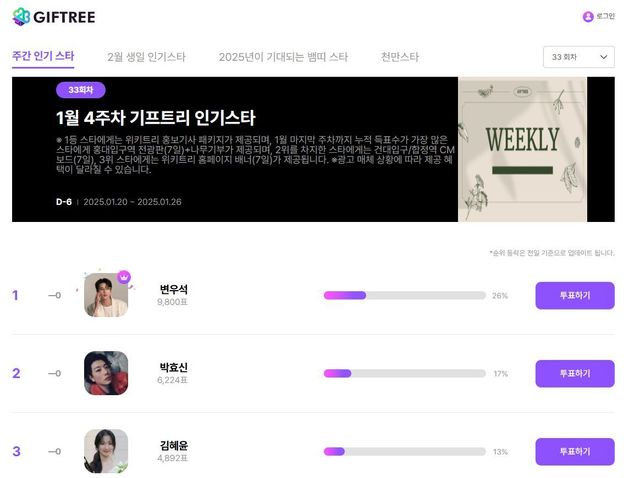
Task: Open 변우석's profile thumbnail
Action: click(x=106, y=295)
